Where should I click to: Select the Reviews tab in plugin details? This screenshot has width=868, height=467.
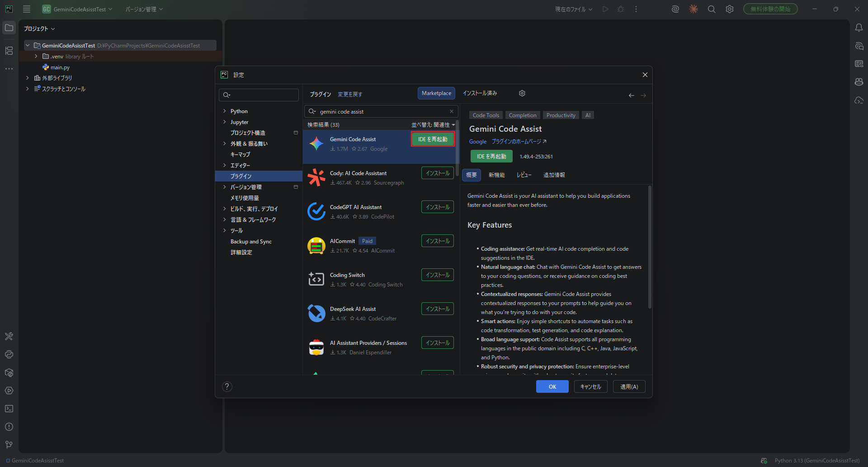[524, 175]
